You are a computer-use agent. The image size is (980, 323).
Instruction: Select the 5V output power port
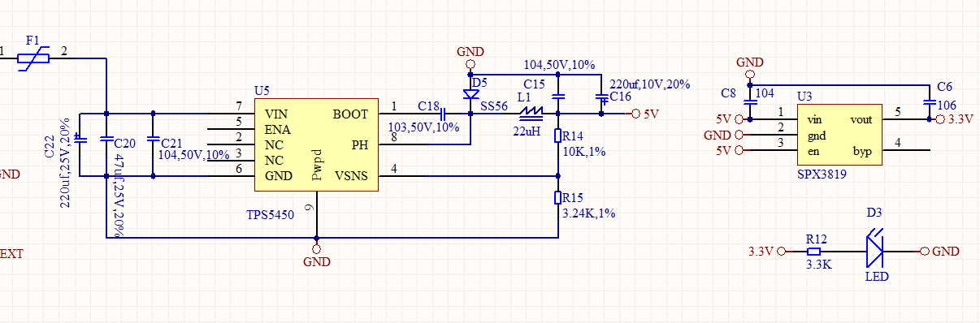645,114
